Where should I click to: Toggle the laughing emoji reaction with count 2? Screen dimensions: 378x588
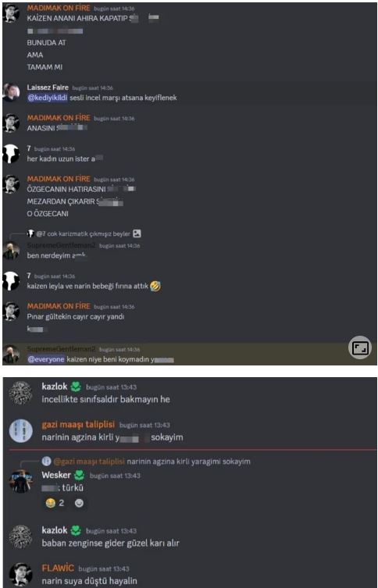pyautogui.click(x=55, y=503)
